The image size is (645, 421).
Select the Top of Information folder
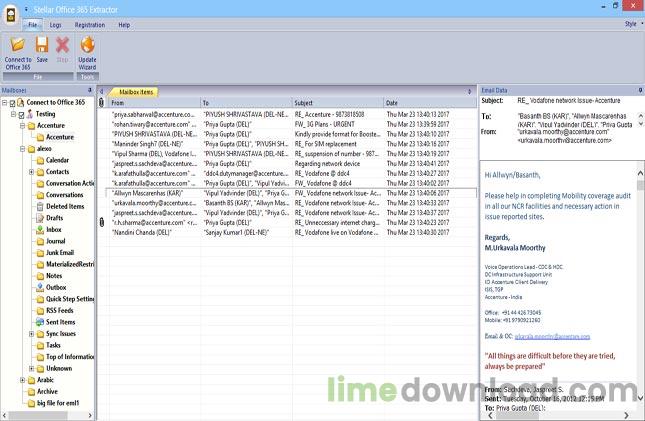[70, 357]
